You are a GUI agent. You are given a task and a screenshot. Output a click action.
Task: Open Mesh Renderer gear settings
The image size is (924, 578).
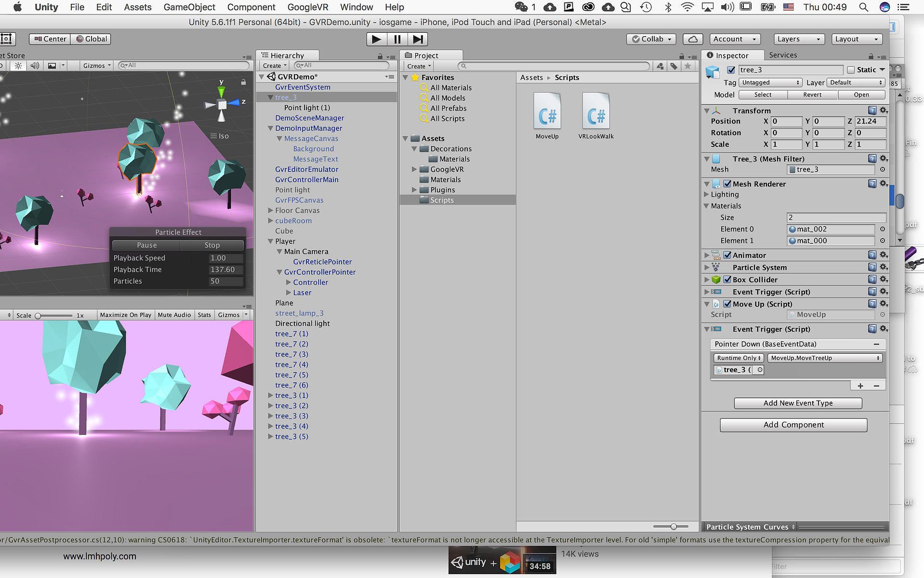[884, 184]
